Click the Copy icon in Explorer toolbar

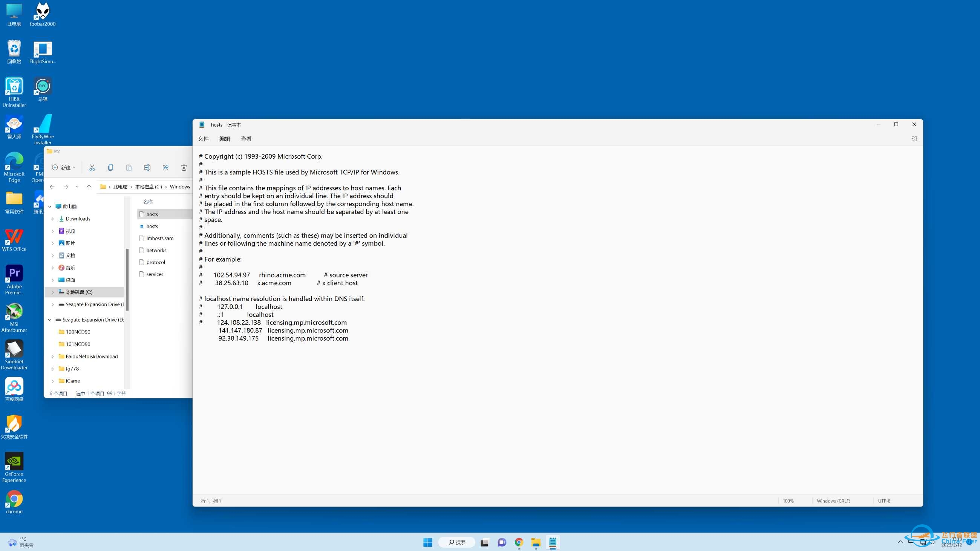(110, 167)
